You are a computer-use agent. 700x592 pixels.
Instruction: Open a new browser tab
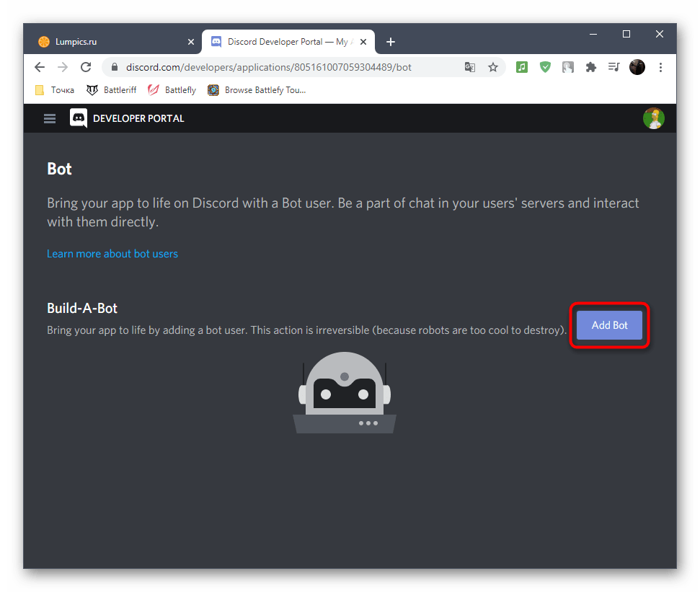(391, 42)
